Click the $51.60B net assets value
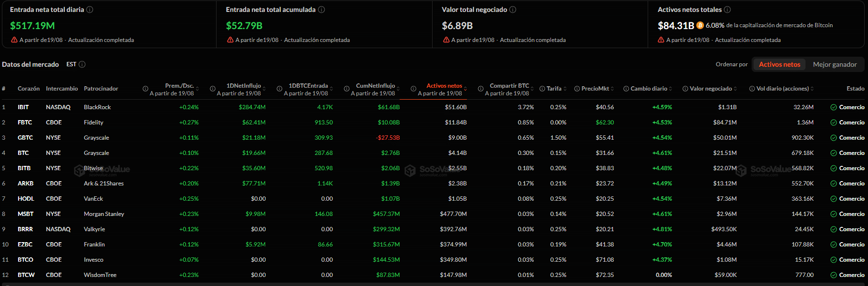Image resolution: width=868 pixels, height=286 pixels. click(x=456, y=107)
